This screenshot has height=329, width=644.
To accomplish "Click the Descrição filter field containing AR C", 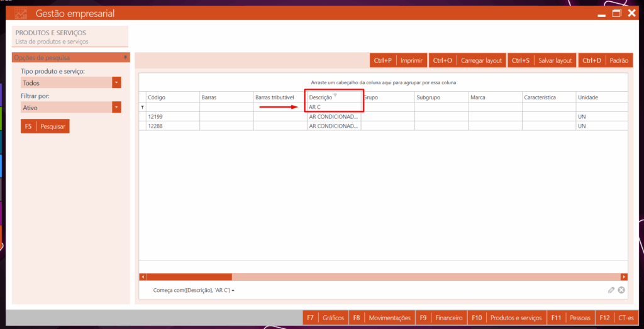I will click(x=333, y=108).
